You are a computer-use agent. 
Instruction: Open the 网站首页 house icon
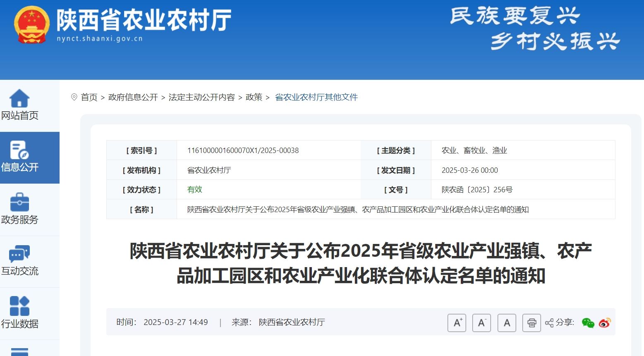[x=19, y=98]
